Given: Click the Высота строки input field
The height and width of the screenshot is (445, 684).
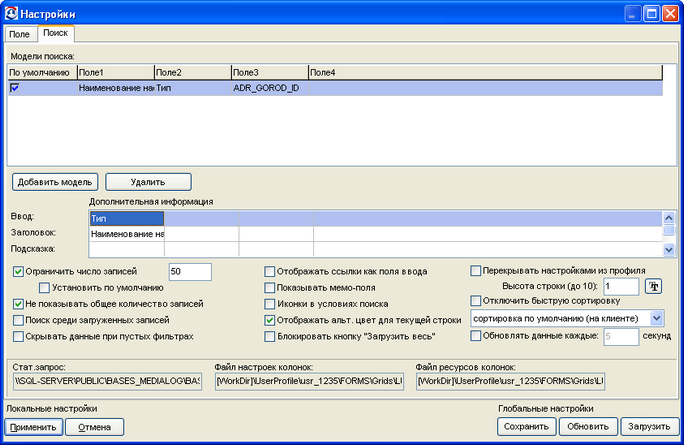Looking at the screenshot, I should [x=621, y=287].
